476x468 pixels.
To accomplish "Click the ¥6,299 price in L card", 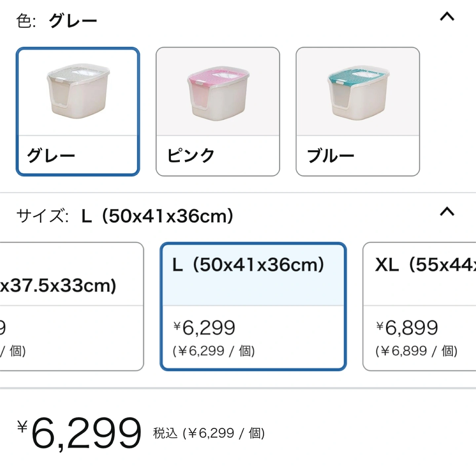I will pos(204,328).
